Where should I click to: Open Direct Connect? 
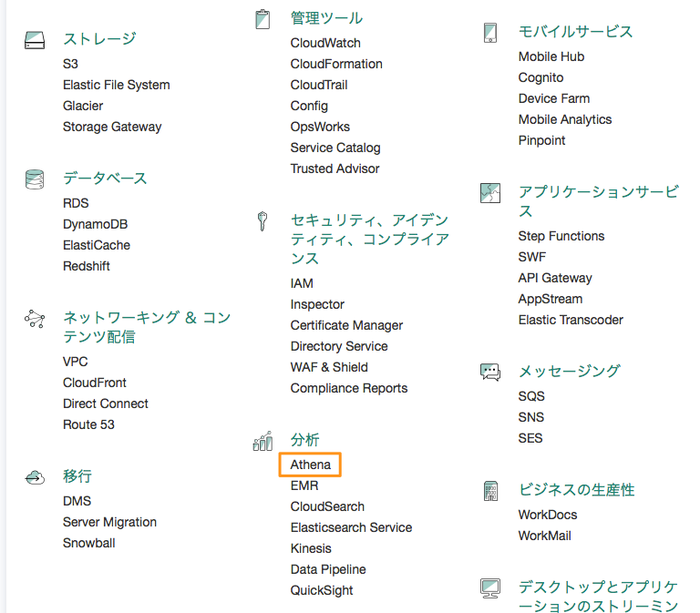click(106, 404)
